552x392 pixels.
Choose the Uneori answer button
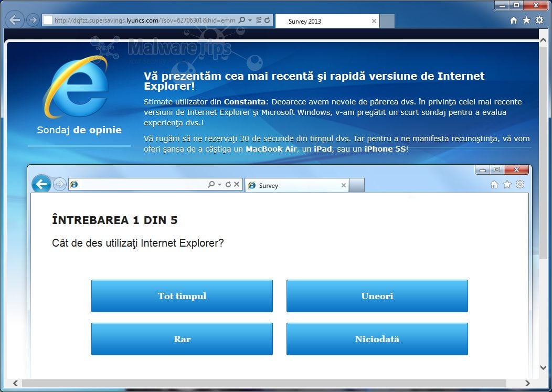point(377,296)
